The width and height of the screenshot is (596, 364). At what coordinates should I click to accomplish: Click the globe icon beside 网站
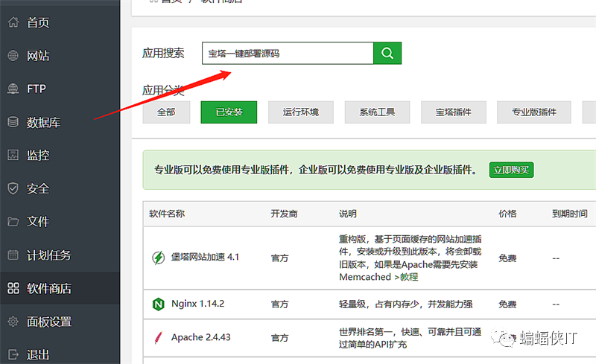[x=13, y=56]
